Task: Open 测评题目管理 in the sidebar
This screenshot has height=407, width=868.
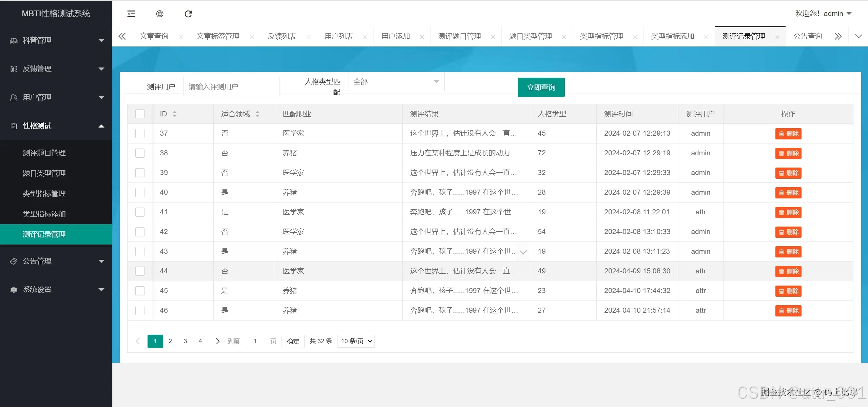Action: (x=56, y=153)
